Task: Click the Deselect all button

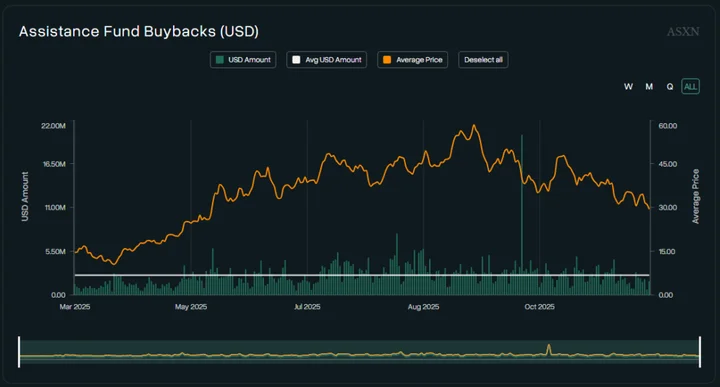Action: click(x=483, y=60)
